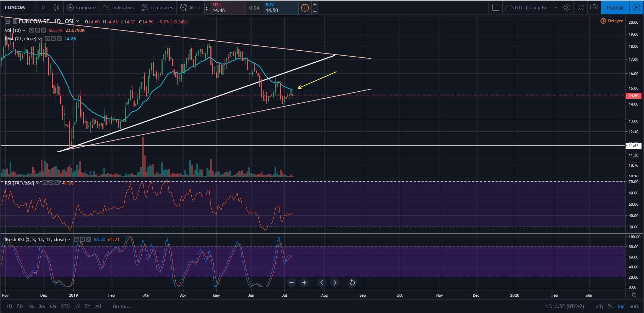Open the candlestick chart style selector
The height and width of the screenshot is (313, 644).
(x=57, y=7)
